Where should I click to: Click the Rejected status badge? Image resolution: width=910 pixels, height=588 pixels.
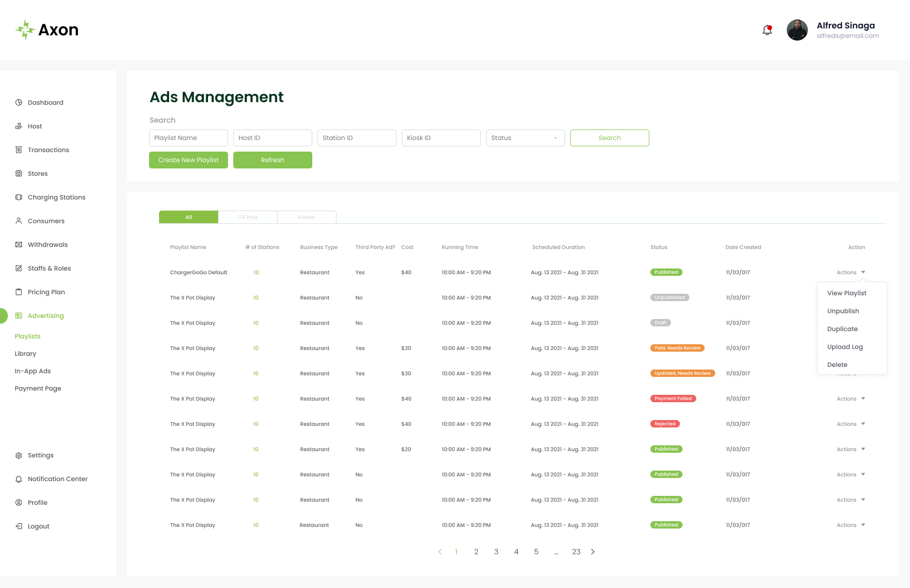[665, 424]
